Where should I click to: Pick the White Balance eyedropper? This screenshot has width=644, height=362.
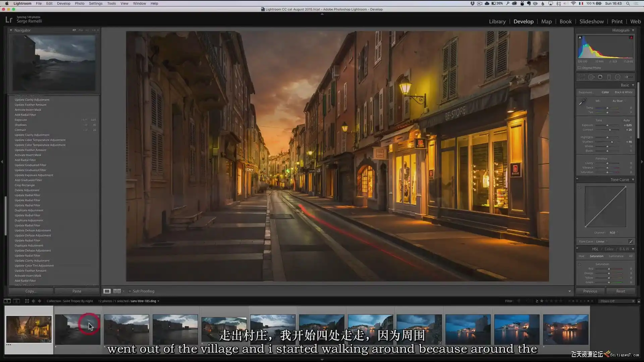tap(582, 102)
